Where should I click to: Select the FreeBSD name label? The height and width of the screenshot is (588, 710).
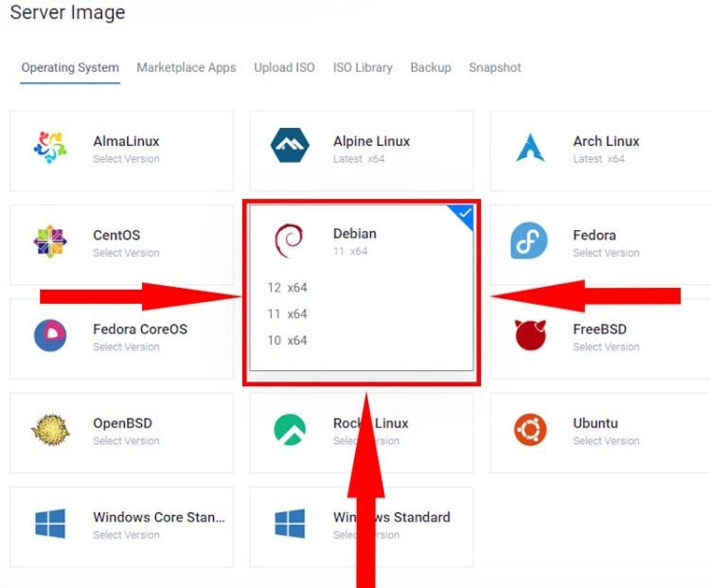coord(600,330)
